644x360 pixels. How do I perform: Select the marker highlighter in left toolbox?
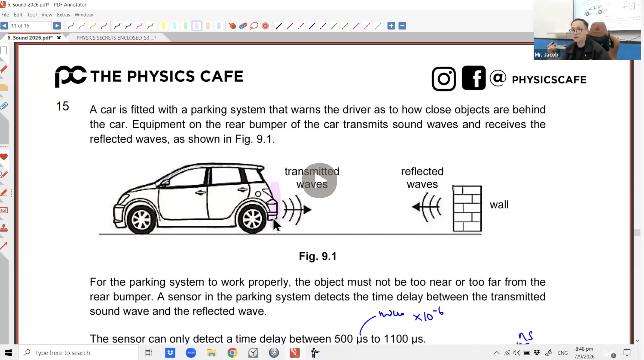4,193
